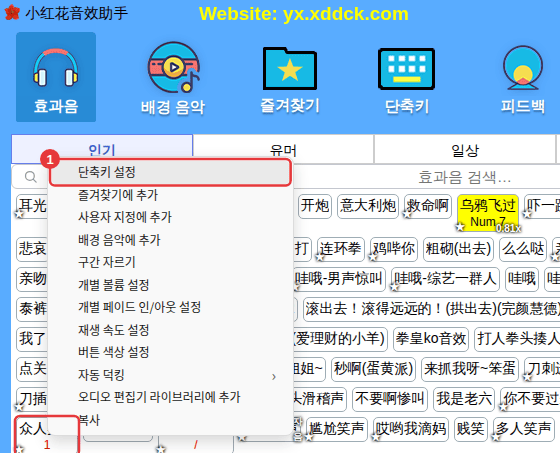The image size is (560, 453).
Task: Open the 배경 음악 disc icon
Action: 173,79
